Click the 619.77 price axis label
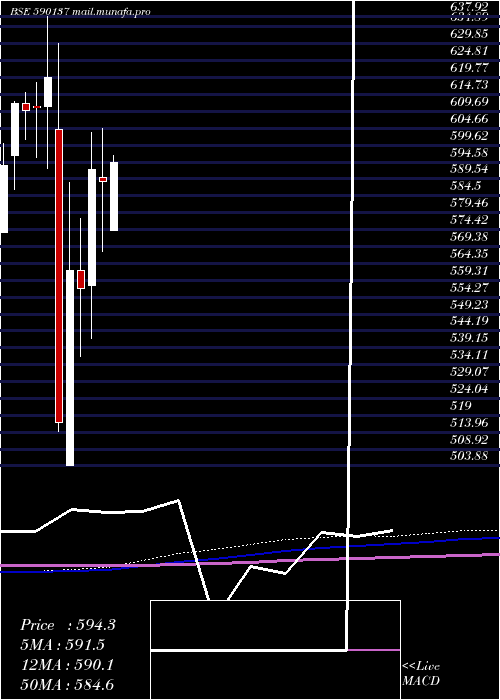This screenshot has height=700, width=500. [x=469, y=68]
